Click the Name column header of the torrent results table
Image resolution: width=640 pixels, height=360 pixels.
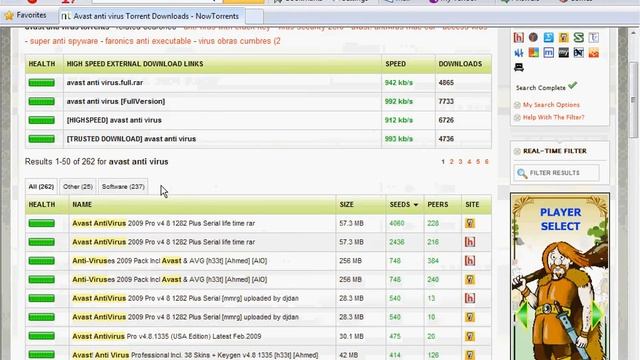point(82,204)
